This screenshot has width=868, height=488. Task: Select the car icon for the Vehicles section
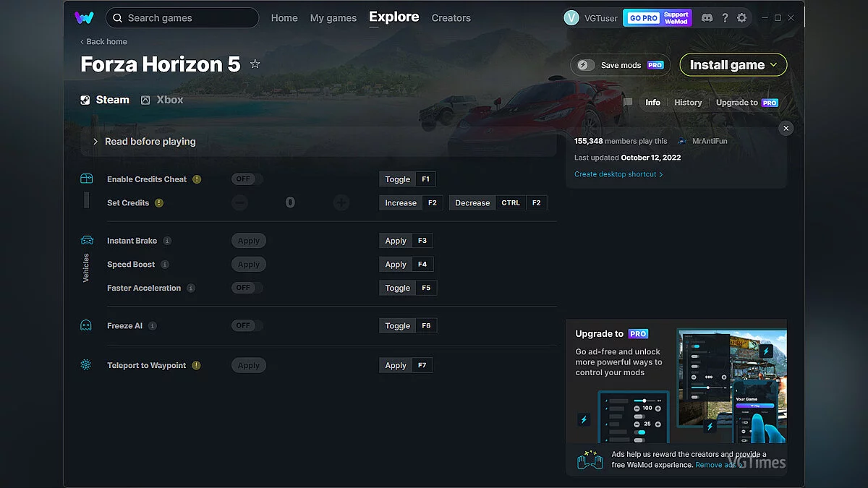tap(86, 240)
